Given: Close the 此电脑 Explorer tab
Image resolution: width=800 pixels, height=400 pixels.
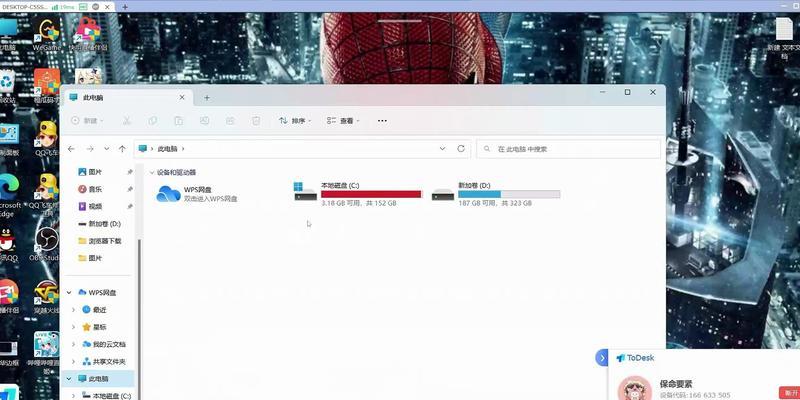Looking at the screenshot, I should [x=182, y=97].
